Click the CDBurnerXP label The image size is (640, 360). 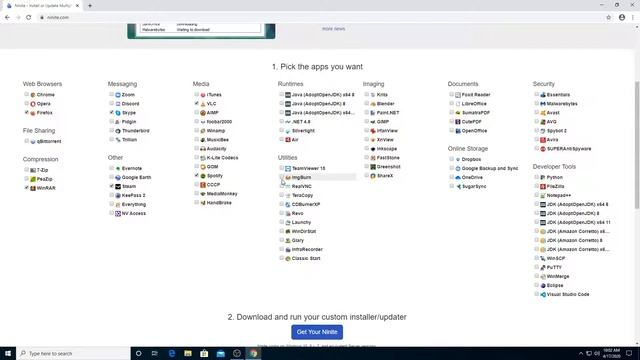point(306,204)
